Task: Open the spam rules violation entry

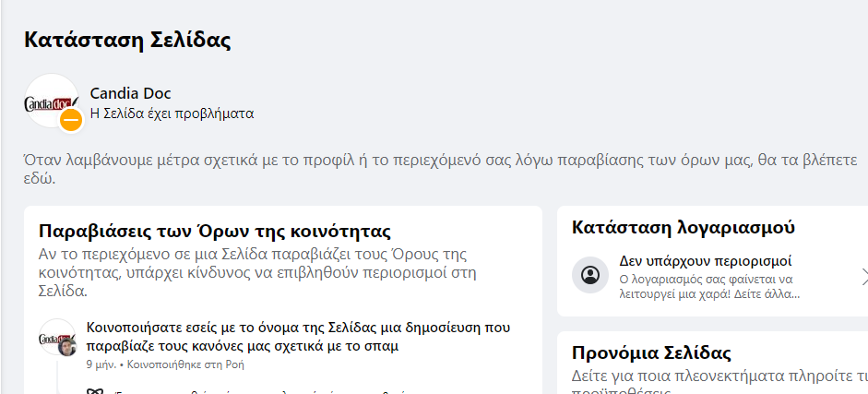Action: (x=297, y=337)
